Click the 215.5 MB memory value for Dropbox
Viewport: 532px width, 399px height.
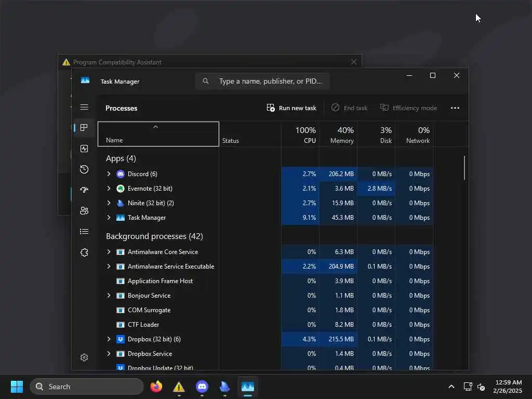tap(341, 339)
